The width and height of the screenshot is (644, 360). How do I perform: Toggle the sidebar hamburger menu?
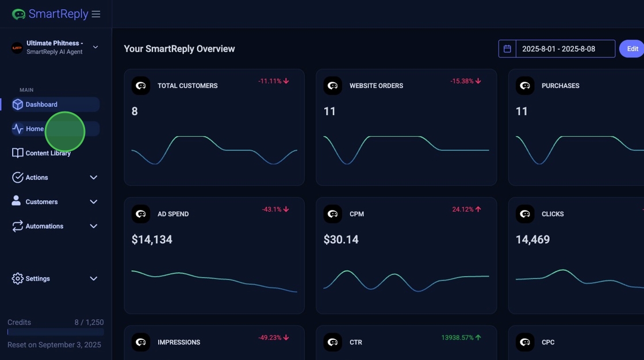(96, 14)
